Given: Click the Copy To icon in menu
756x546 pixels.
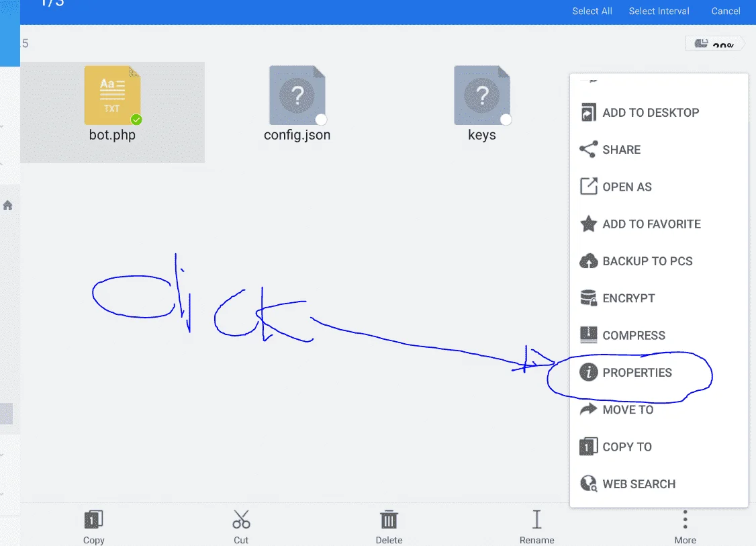Looking at the screenshot, I should coord(588,447).
